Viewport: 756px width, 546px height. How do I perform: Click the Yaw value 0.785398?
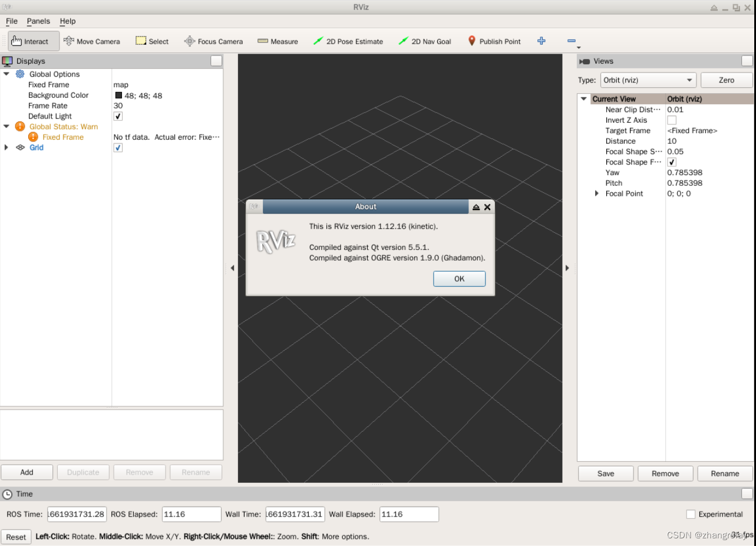click(685, 173)
